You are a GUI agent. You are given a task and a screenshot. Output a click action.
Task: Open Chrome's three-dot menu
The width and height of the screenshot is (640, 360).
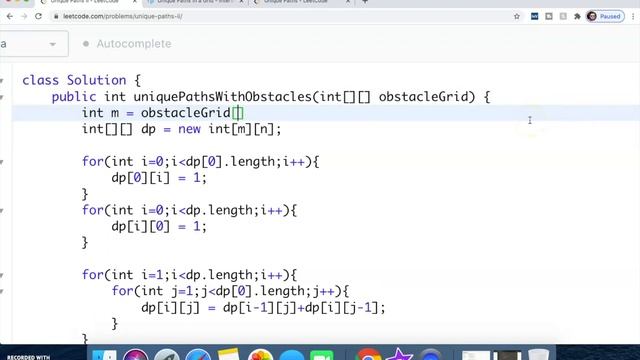633,16
